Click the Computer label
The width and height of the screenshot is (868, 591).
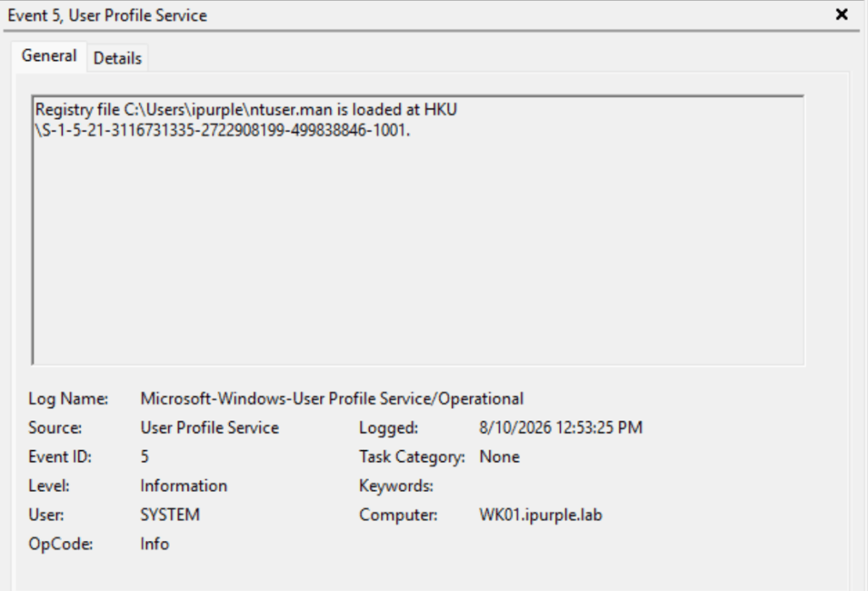click(398, 515)
